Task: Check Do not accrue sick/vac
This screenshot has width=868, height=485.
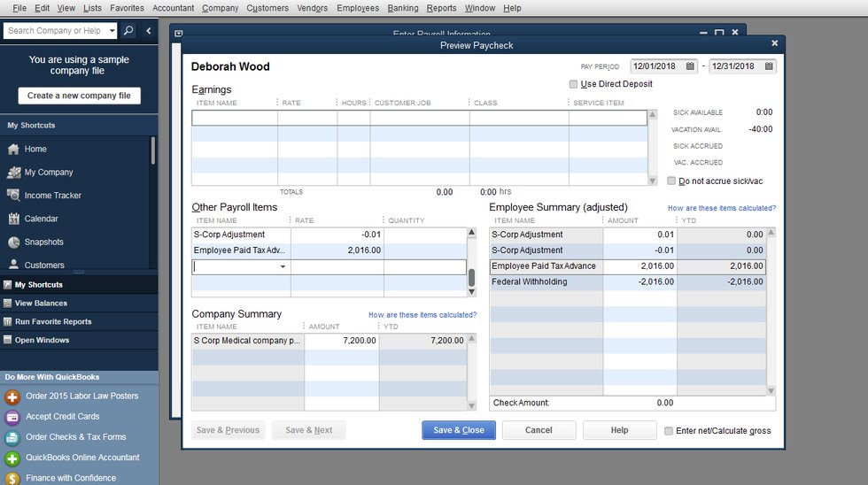Action: 671,181
